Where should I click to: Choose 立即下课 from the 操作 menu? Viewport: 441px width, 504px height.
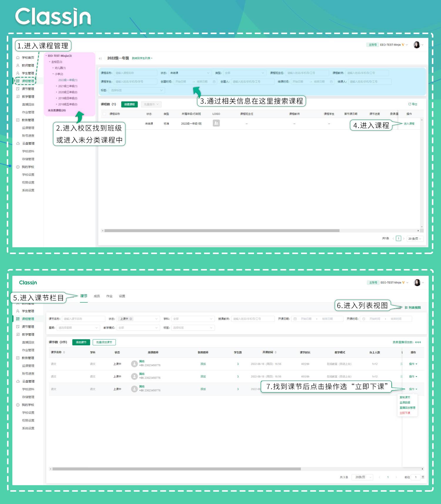405,413
